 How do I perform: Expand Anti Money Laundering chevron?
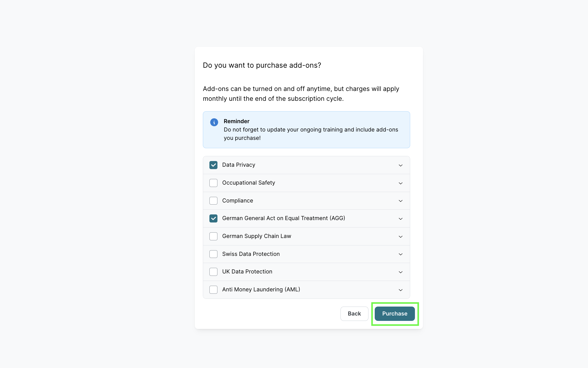(401, 290)
